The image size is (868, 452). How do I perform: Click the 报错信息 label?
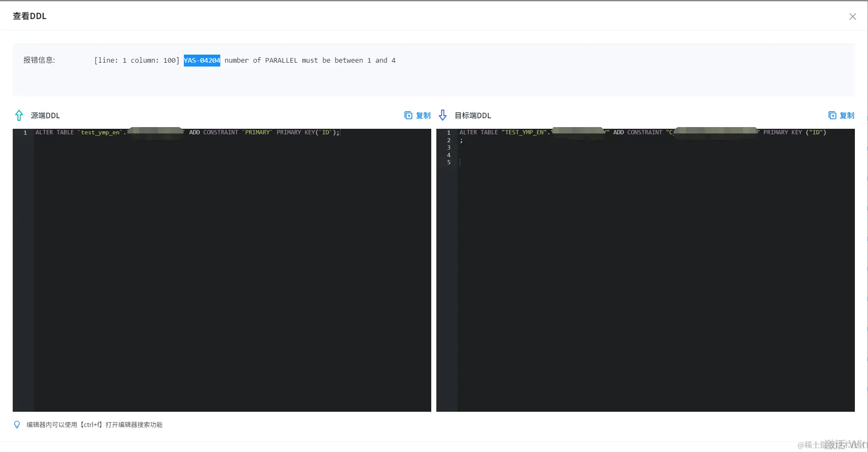point(39,60)
